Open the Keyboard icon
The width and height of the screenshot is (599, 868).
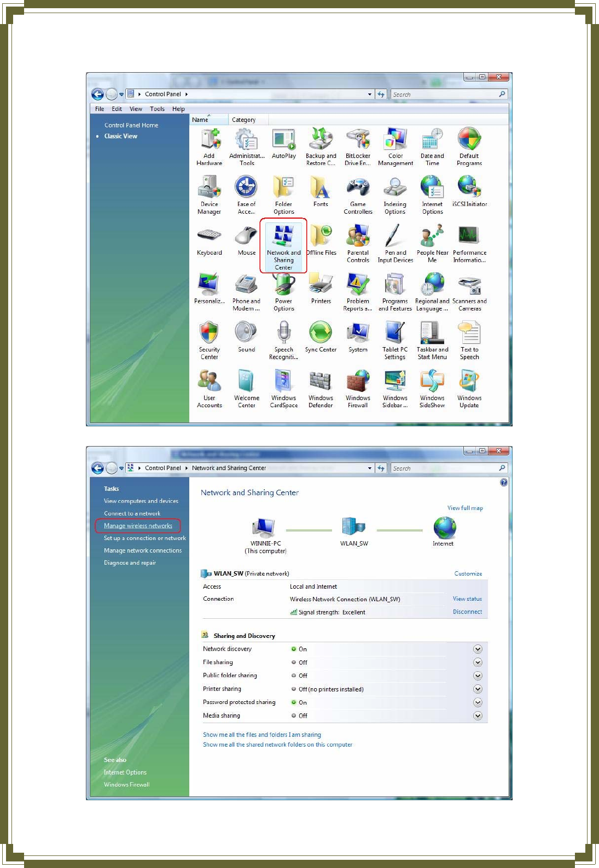pos(210,241)
